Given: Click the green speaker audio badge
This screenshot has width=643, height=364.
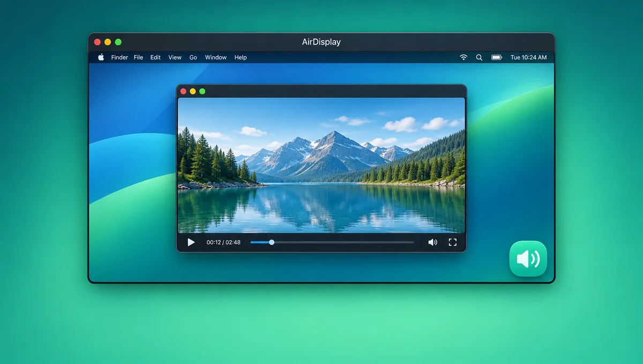Looking at the screenshot, I should pos(528,259).
